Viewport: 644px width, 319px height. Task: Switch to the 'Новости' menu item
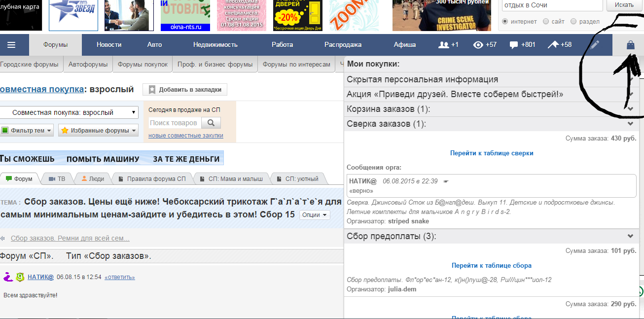tap(109, 45)
